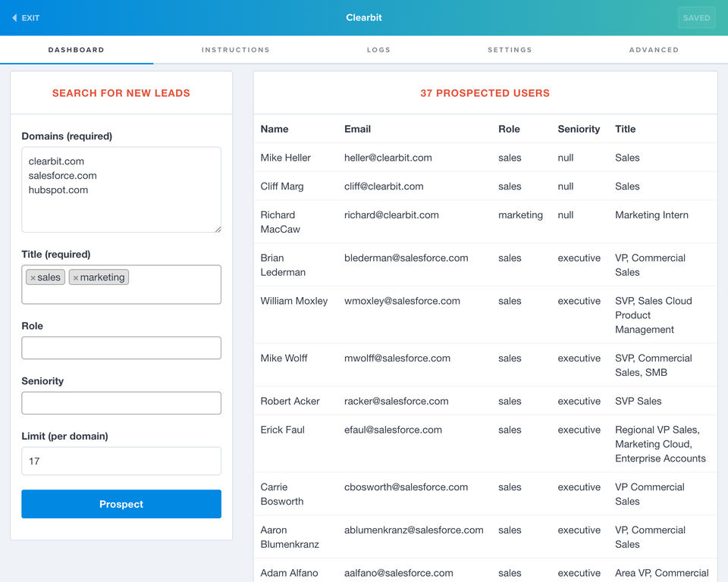Click the Role column header
This screenshot has height=582, width=728.
click(x=509, y=129)
